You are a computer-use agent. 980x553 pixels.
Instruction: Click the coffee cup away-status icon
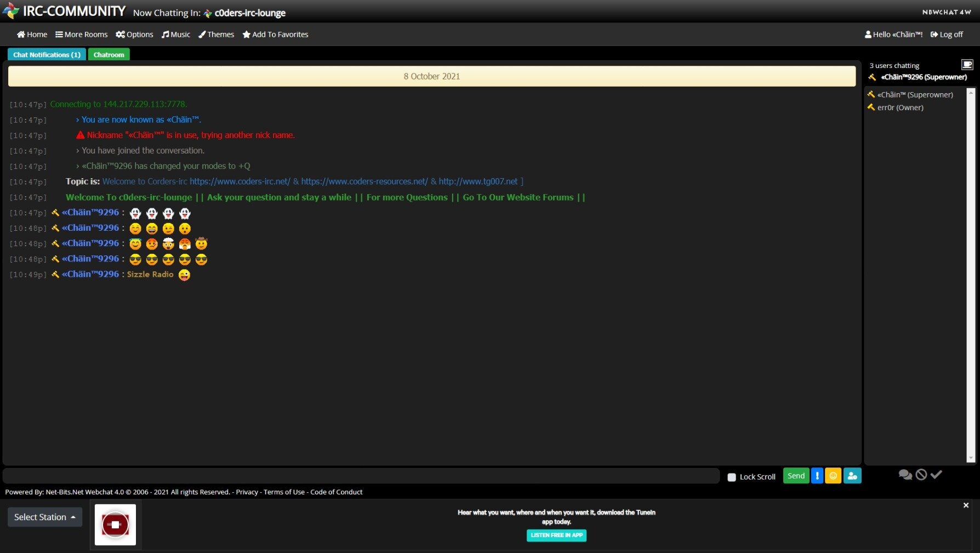(x=967, y=65)
